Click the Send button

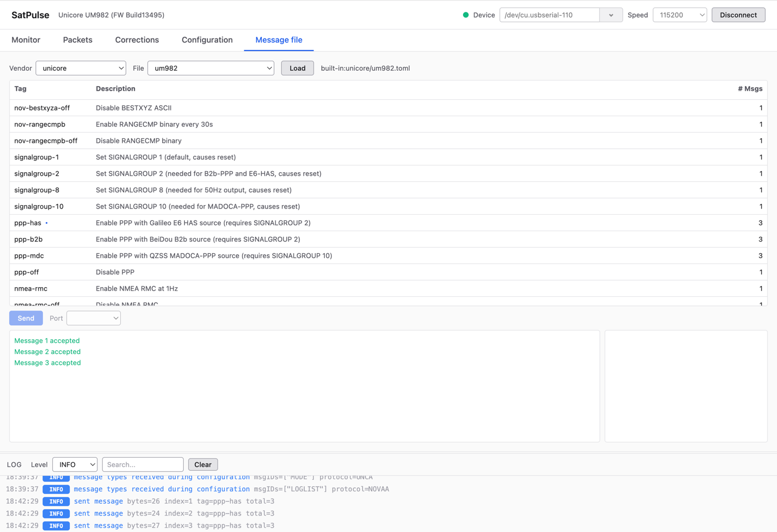pos(26,318)
